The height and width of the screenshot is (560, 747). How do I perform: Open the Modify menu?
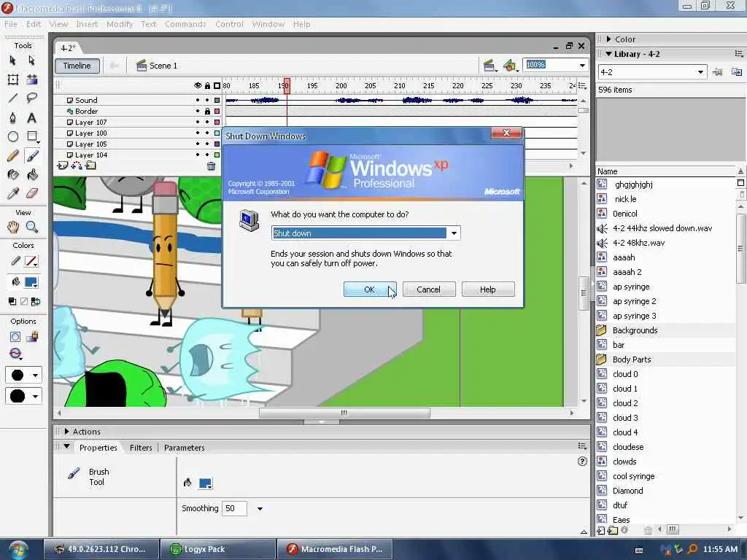pos(120,24)
